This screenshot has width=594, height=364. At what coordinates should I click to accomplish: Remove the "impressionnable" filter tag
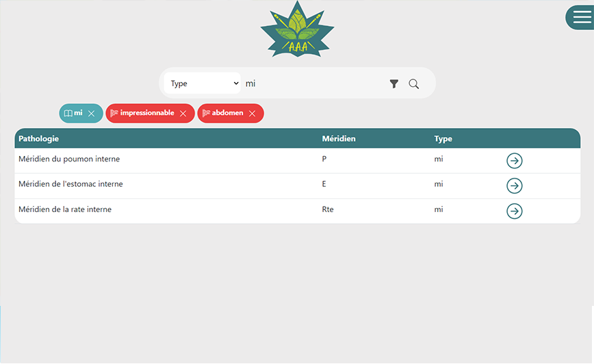pyautogui.click(x=183, y=114)
